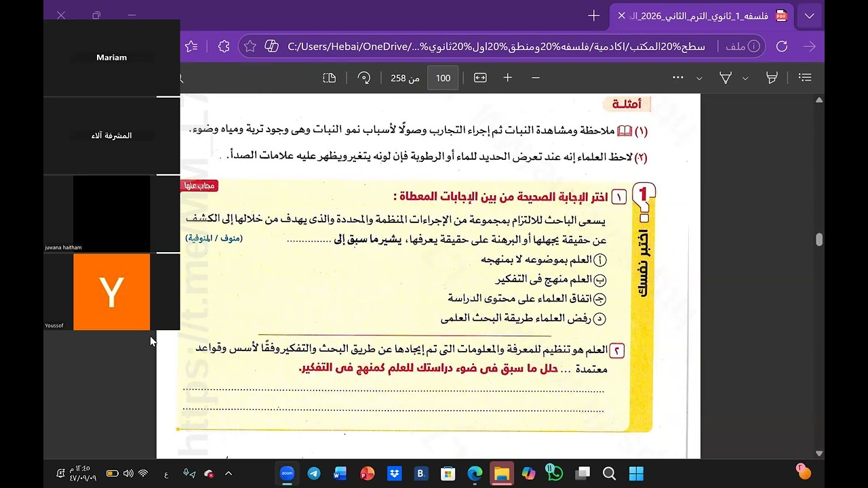This screenshot has width=868, height=488.
Task: Close the فلسفه_1_ثانوي PDF tab
Action: (621, 16)
